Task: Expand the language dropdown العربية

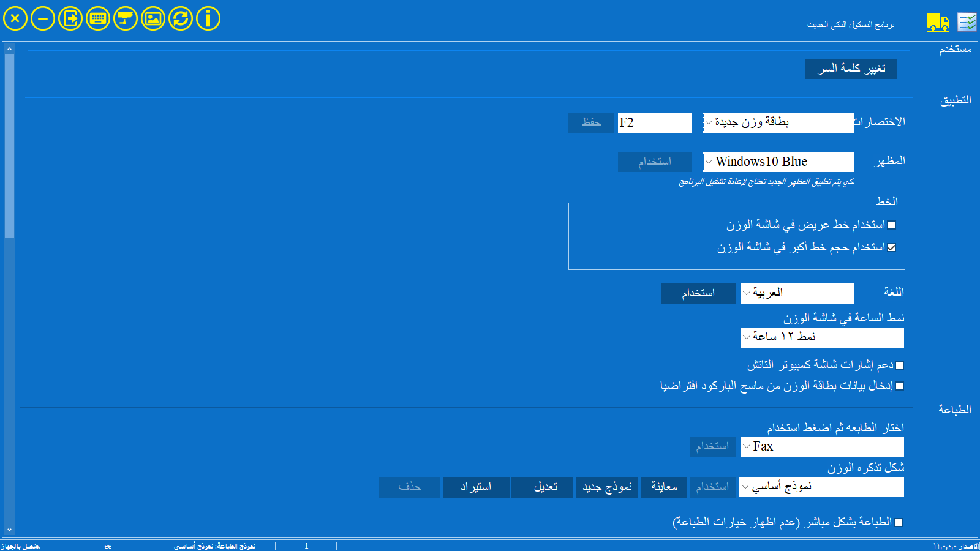Action: (x=796, y=293)
